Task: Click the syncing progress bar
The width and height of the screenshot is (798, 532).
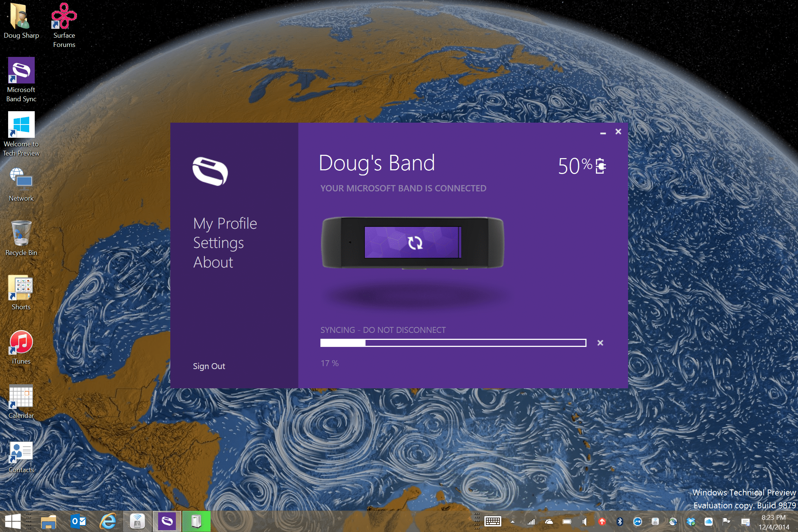Action: click(x=453, y=343)
